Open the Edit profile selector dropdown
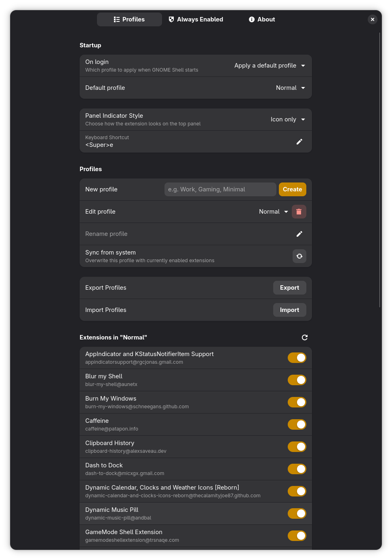The width and height of the screenshot is (392, 560). (274, 212)
